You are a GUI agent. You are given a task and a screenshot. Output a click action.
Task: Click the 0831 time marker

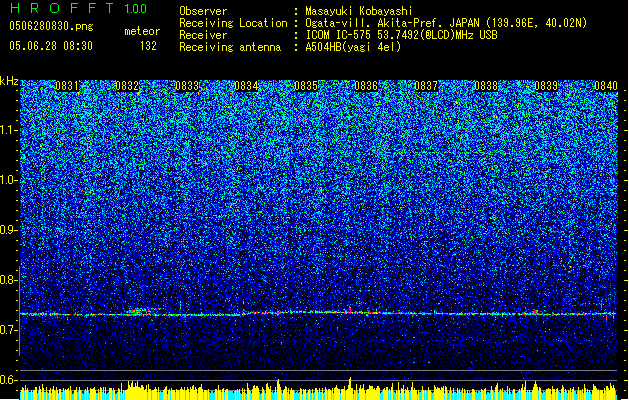[67, 86]
